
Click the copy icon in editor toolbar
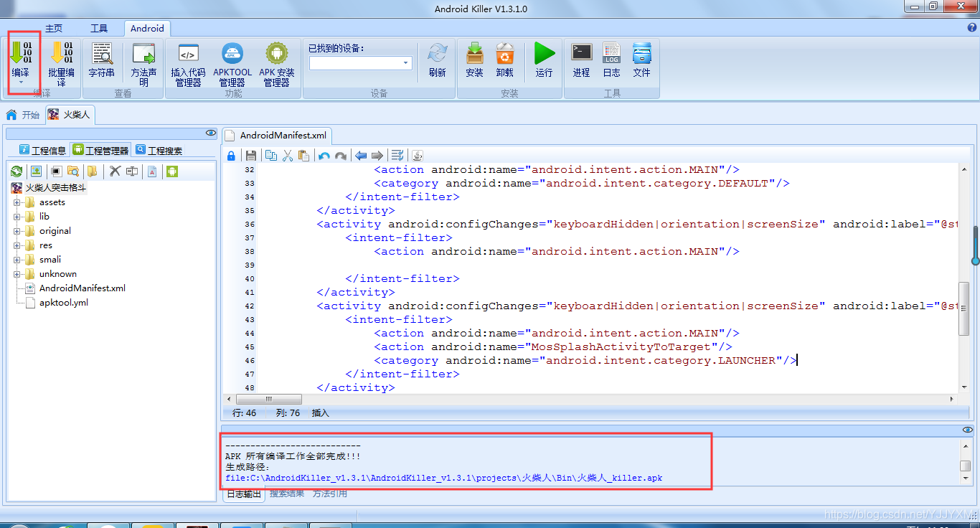(271, 156)
